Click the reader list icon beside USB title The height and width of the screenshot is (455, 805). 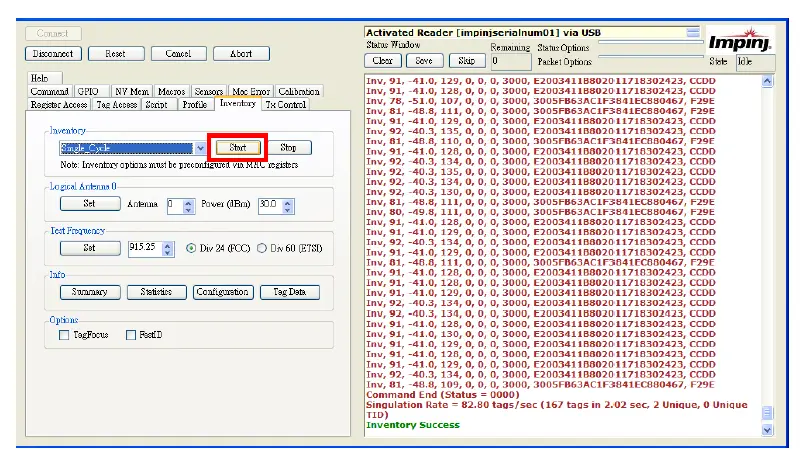tap(693, 32)
